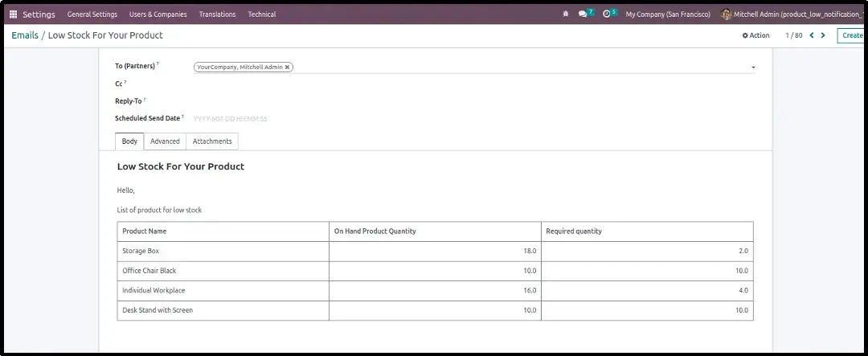Click the 16.0 on-hand value
The image size is (868, 356).
(530, 290)
